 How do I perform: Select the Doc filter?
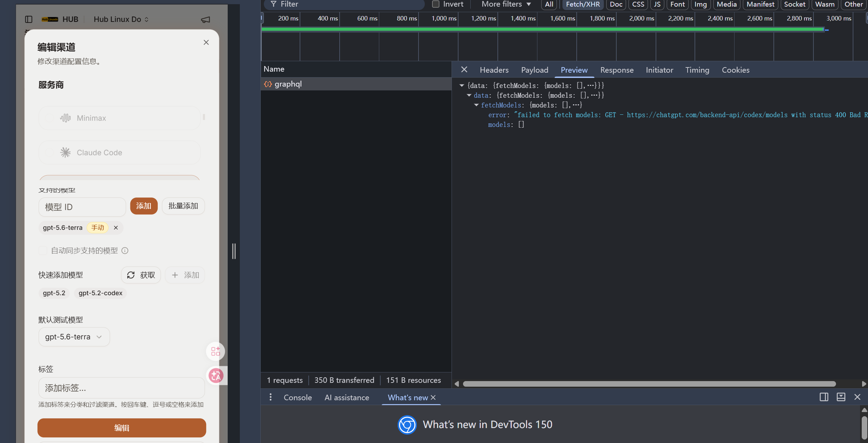pyautogui.click(x=616, y=4)
